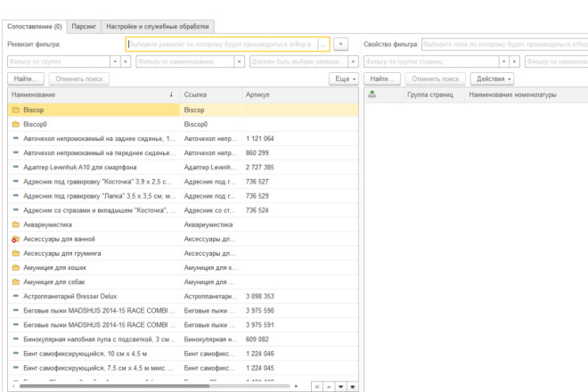Click the Фильтр по группе field
This screenshot has width=588, height=392.
[59, 61]
